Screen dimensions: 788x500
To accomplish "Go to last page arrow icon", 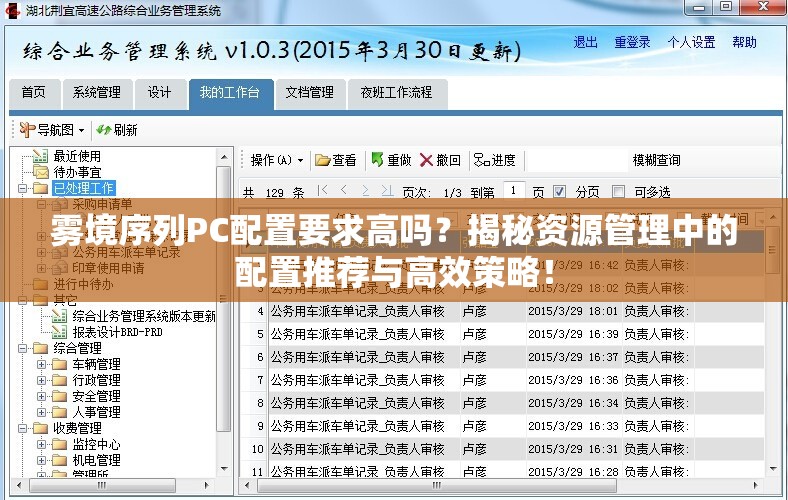I will (387, 190).
